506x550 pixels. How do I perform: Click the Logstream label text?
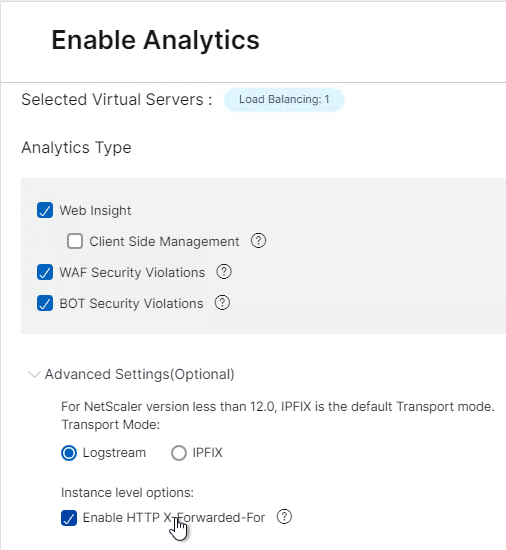pyautogui.click(x=114, y=453)
